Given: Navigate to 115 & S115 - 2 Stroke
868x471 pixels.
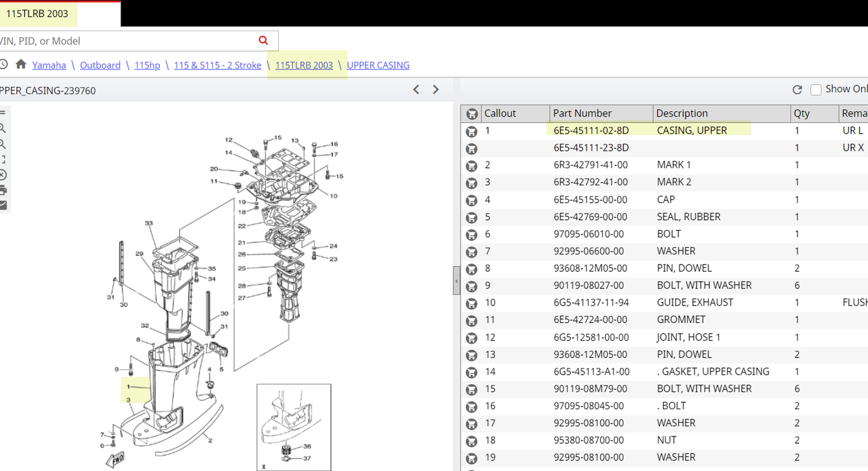Looking at the screenshot, I should [x=218, y=65].
